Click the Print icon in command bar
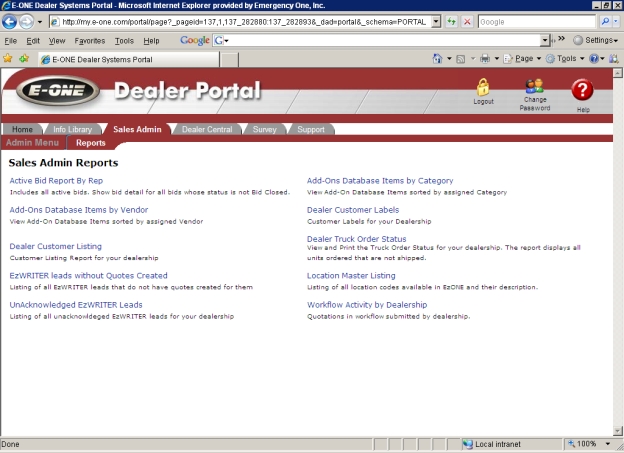Image resolution: width=624 pixels, height=453 pixels. pyautogui.click(x=485, y=59)
